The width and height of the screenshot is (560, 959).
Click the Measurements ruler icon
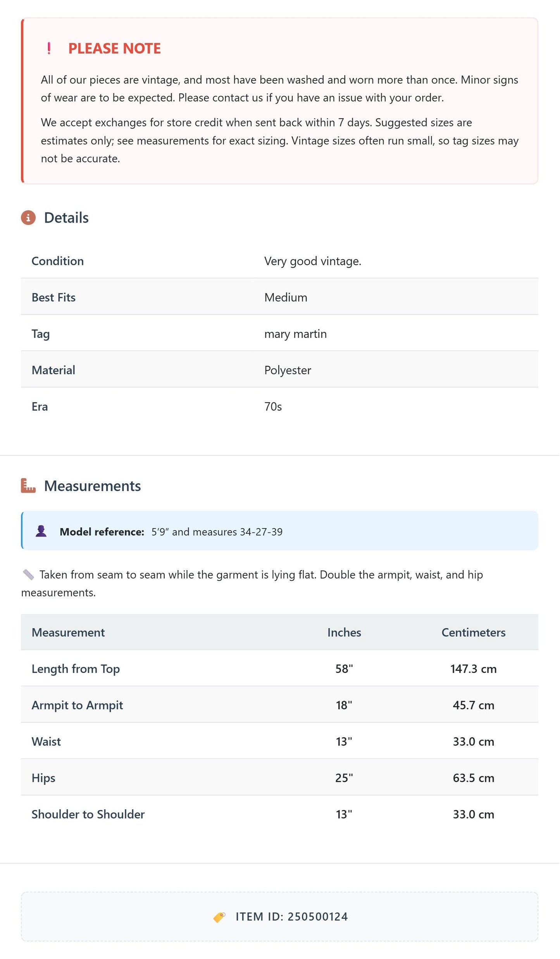pyautogui.click(x=28, y=486)
